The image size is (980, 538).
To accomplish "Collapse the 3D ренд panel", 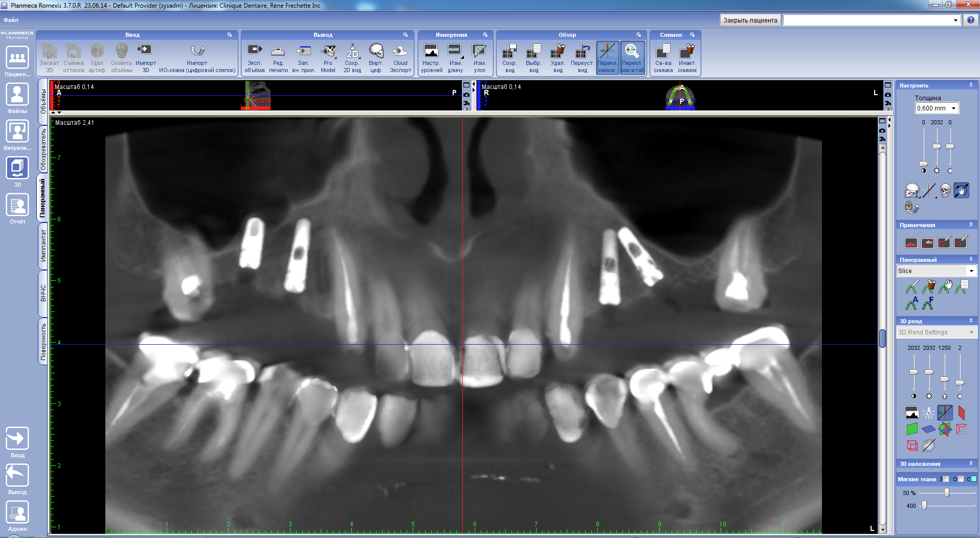I will (971, 321).
